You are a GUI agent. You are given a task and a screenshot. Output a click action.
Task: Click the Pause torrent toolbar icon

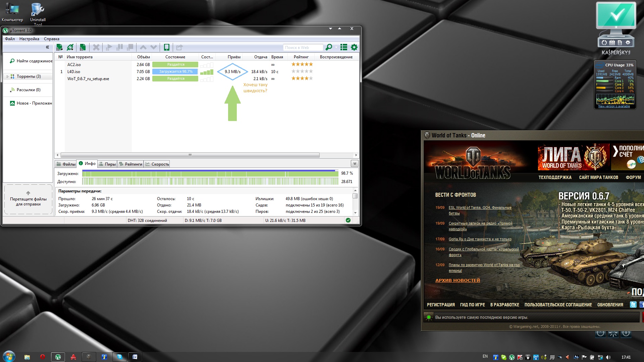point(119,47)
